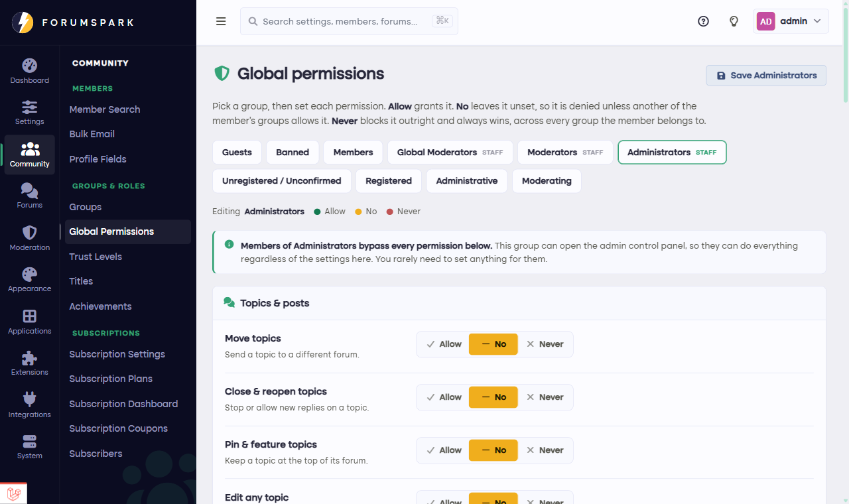Set Close & reopen topics to Allow

click(x=444, y=397)
